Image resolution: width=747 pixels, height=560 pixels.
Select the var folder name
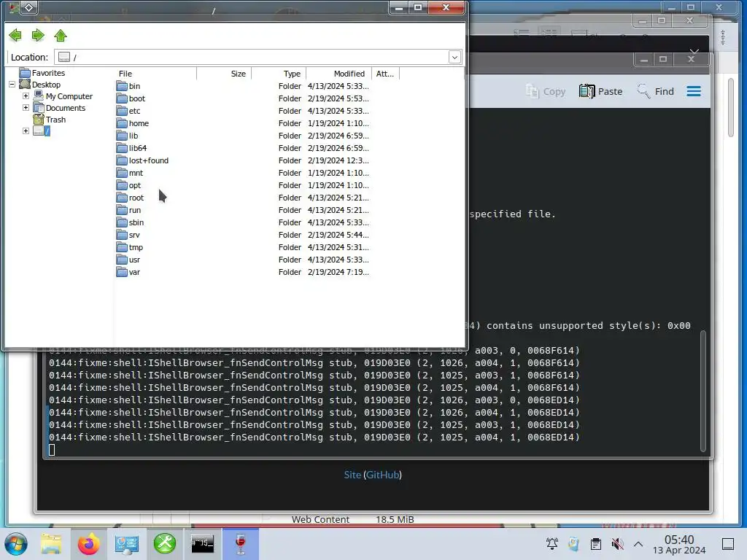click(134, 272)
